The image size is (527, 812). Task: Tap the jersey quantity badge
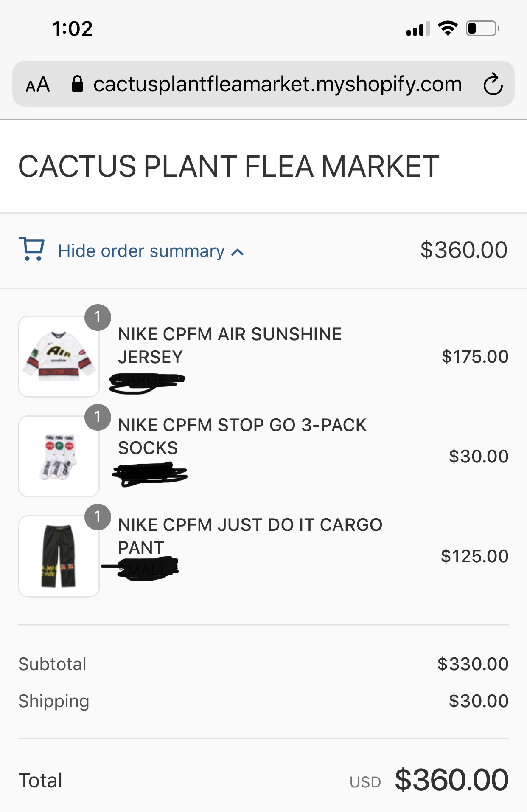[98, 317]
